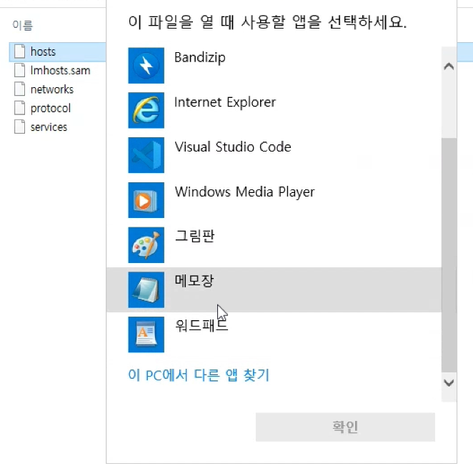
Task: Choose the 그림판 paint icon
Action: pos(146,245)
